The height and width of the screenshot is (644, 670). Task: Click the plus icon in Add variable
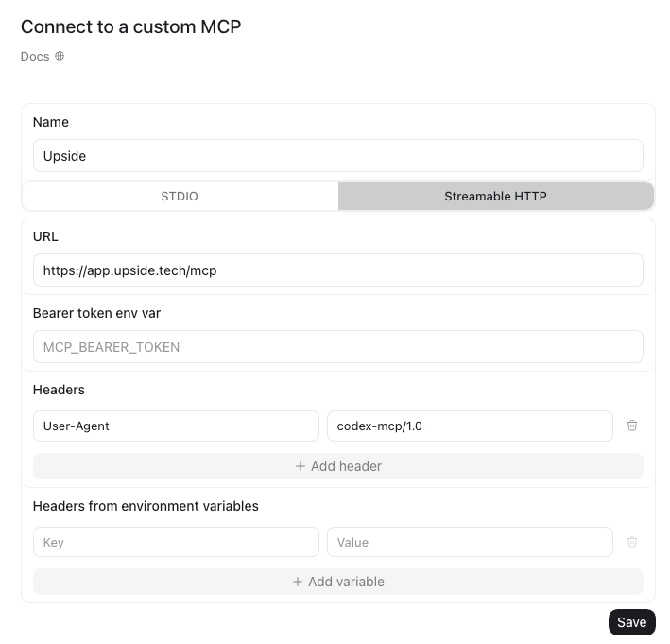pos(298,582)
